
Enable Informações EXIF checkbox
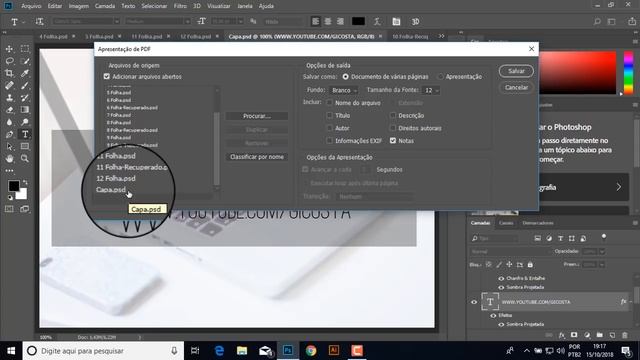tap(329, 140)
